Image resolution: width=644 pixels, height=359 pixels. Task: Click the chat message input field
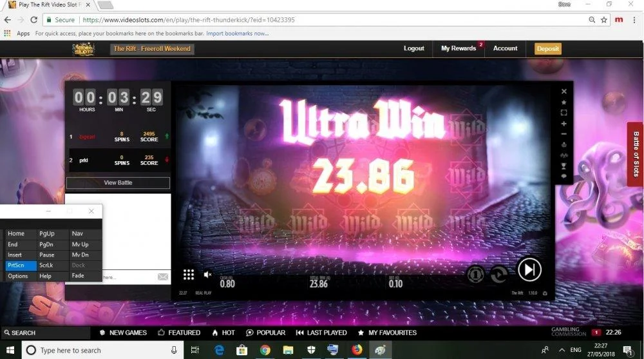[x=129, y=277]
